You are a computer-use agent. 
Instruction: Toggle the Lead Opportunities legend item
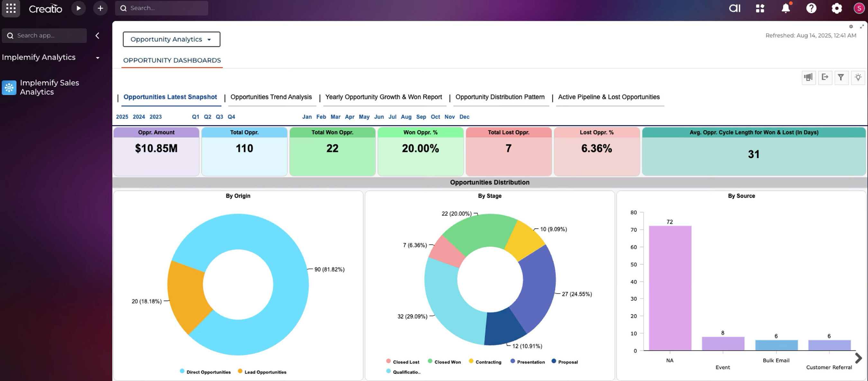pyautogui.click(x=262, y=372)
